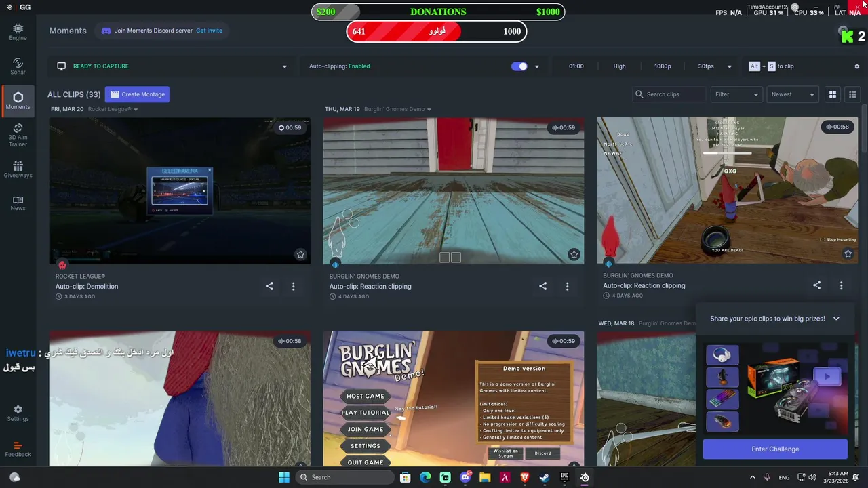Open the News section in sidebar
868x488 pixels.
(18, 203)
